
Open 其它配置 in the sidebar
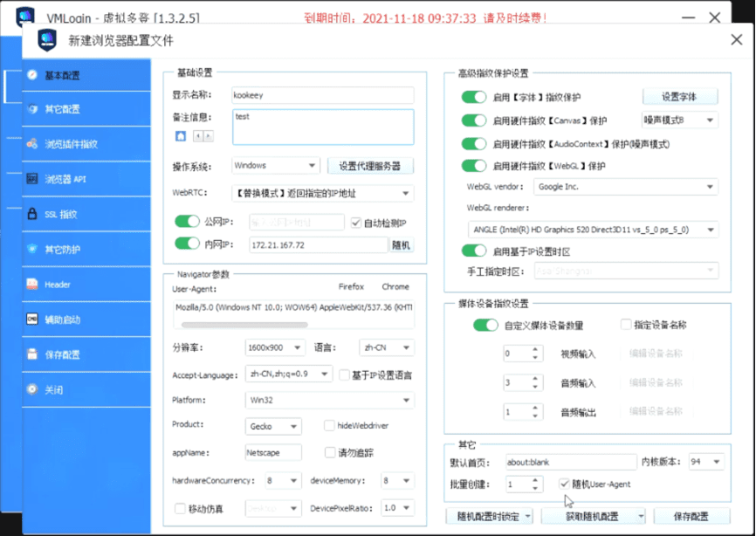point(86,109)
